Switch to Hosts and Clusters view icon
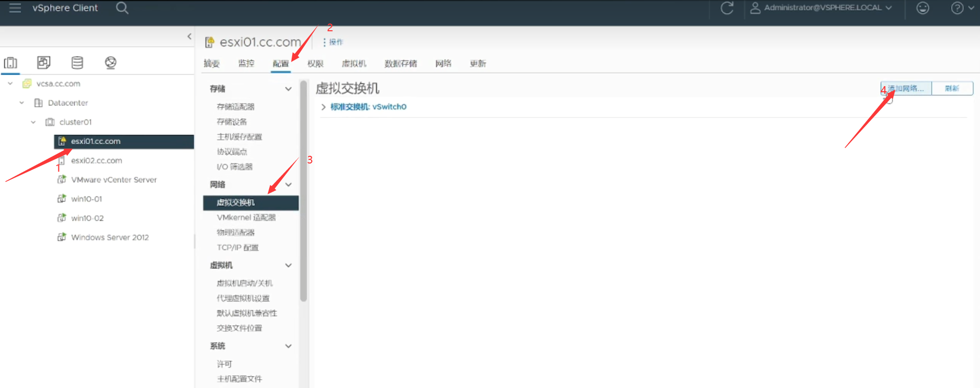980x388 pixels. pyautogui.click(x=10, y=63)
